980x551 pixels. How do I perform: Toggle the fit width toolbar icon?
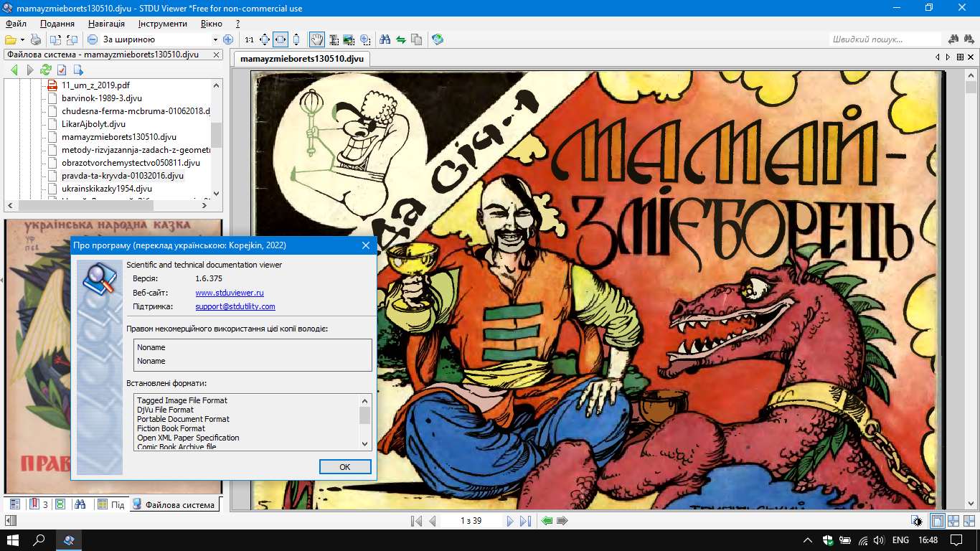click(281, 39)
